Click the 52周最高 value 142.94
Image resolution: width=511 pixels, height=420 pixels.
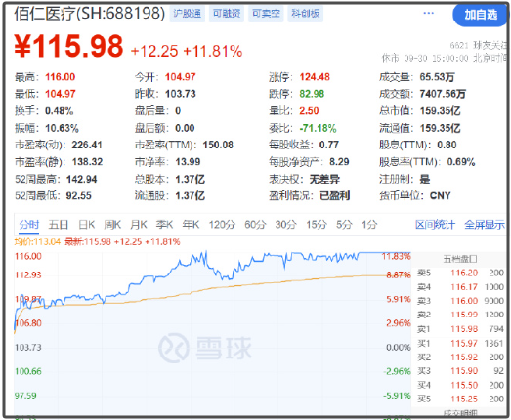pos(82,179)
